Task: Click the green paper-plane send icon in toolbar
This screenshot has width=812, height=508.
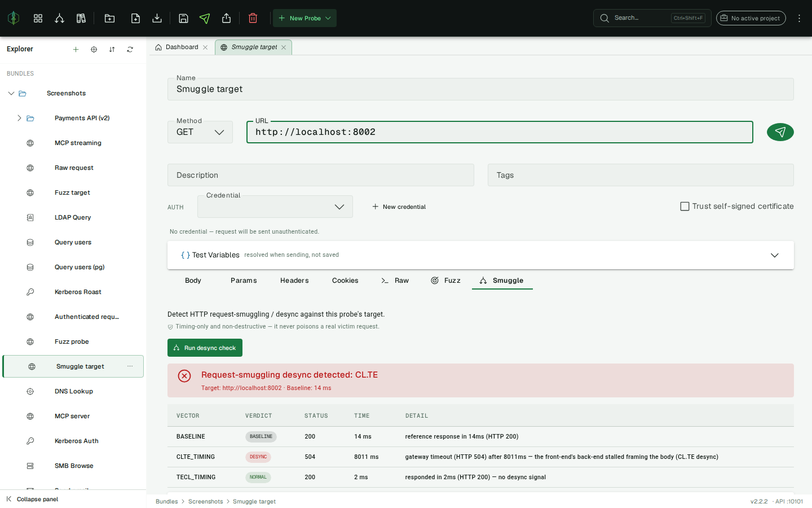Action: (x=205, y=18)
